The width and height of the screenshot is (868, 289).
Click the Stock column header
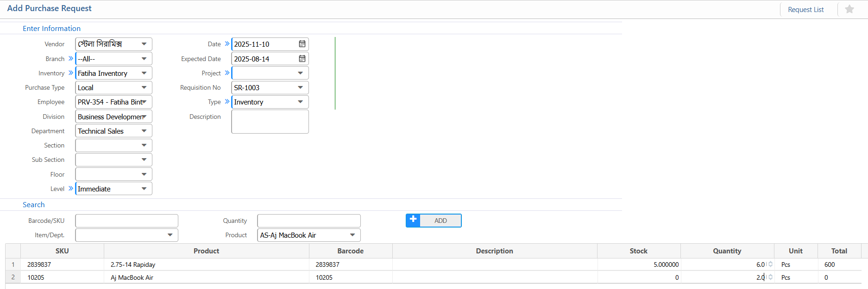coord(639,251)
